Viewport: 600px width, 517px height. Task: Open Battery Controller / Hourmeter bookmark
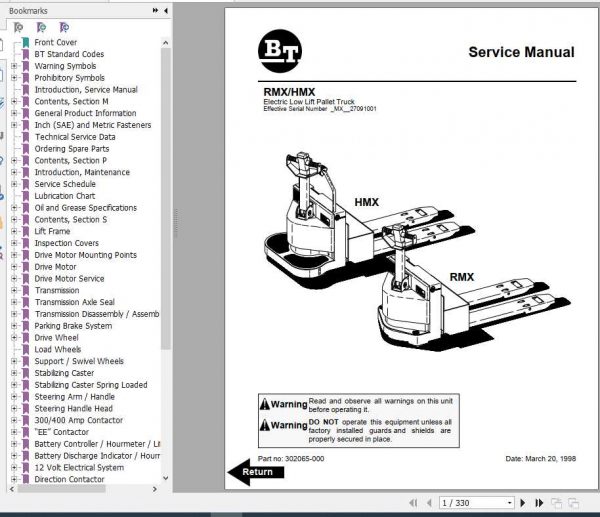(97, 444)
